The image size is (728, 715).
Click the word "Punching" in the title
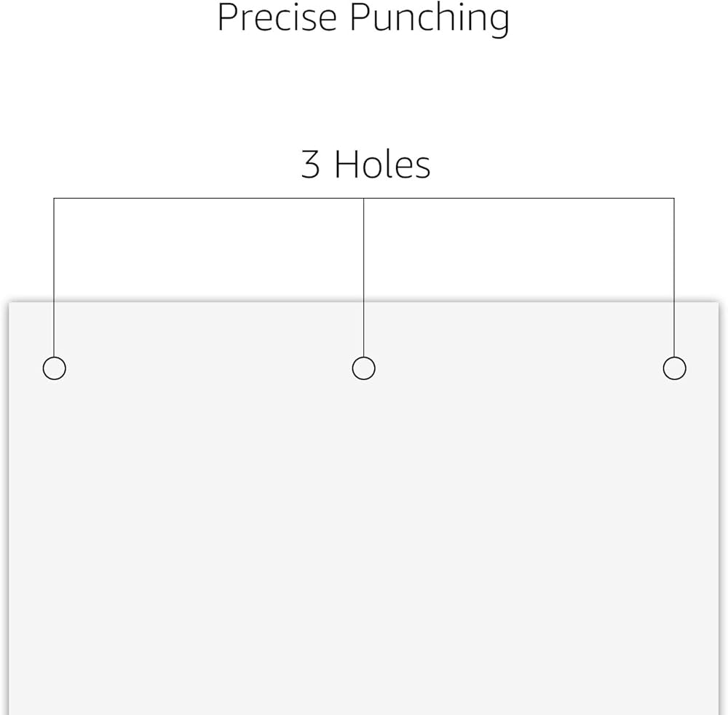point(430,19)
